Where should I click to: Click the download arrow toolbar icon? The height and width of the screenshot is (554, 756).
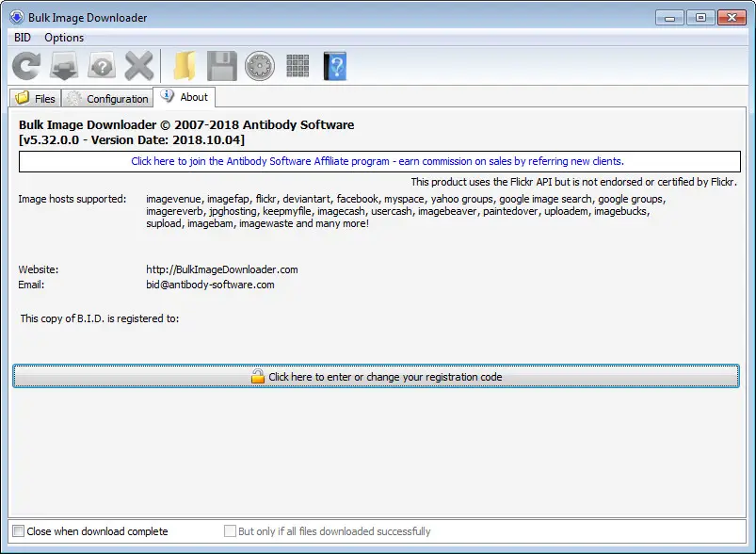coord(64,66)
